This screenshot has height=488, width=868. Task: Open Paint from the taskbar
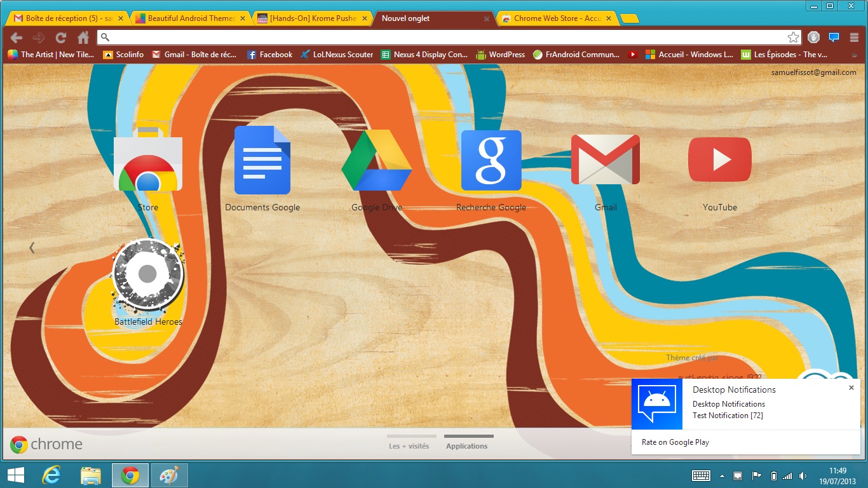coord(169,475)
